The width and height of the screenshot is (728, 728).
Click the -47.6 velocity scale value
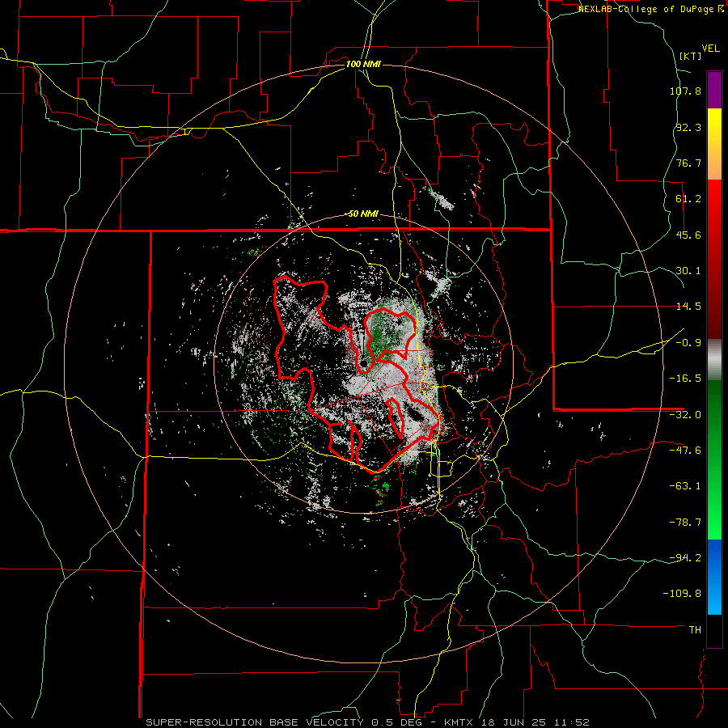(x=685, y=451)
